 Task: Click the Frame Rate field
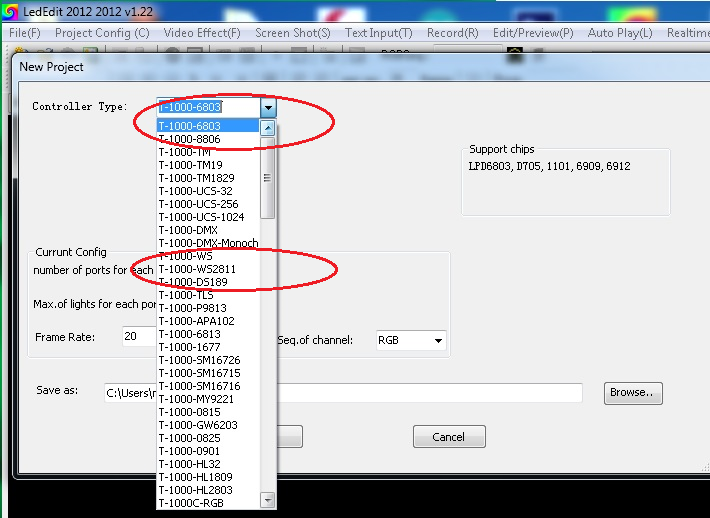(x=139, y=336)
